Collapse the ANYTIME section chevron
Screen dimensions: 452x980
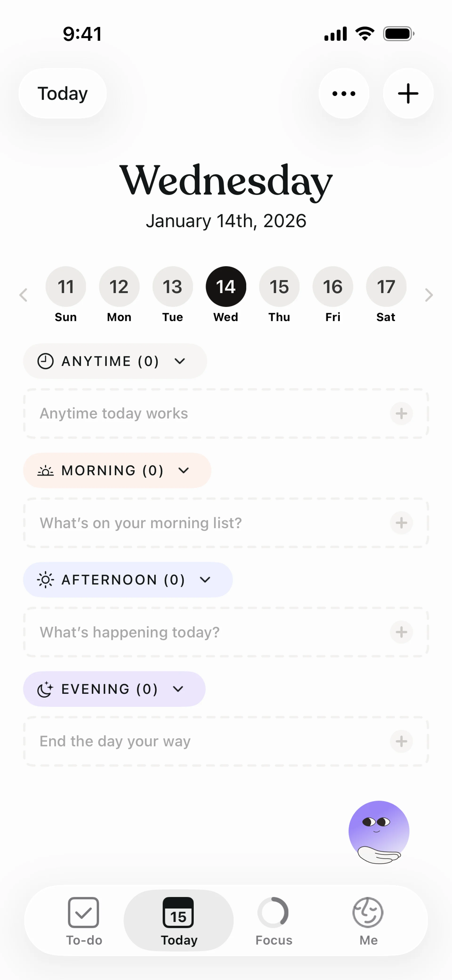180,361
